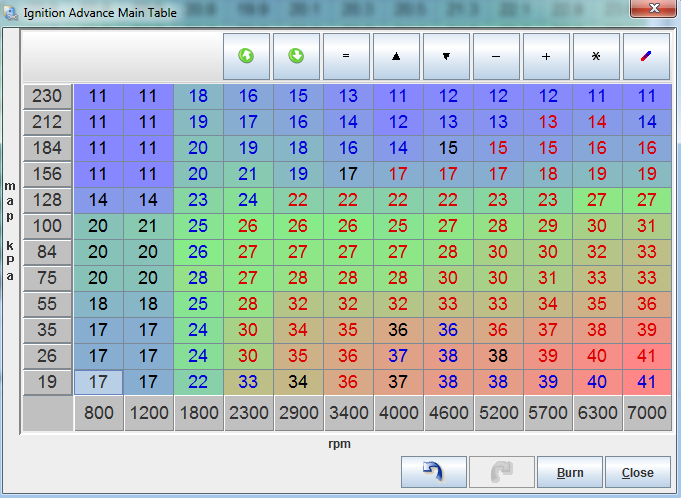
Task: Click the 3400 rpm column header
Action: [x=347, y=414]
